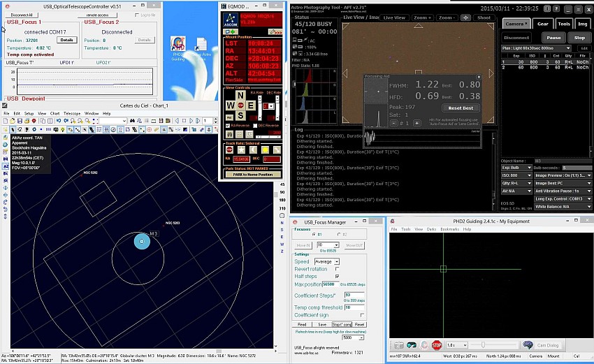Open EQMOD setup wrench expand button
The height and width of the screenshot is (364, 594).
pos(275,32)
